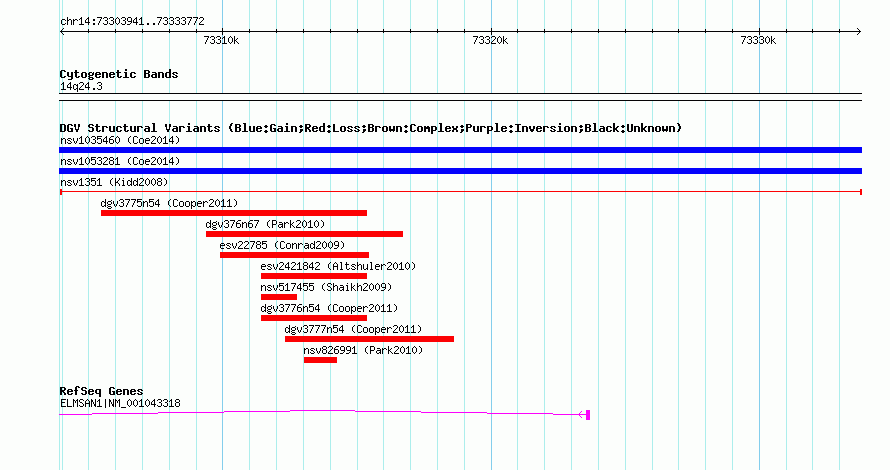The image size is (890, 470).
Task: Click the red dgv3775n54 loss bar
Action: click(234, 213)
